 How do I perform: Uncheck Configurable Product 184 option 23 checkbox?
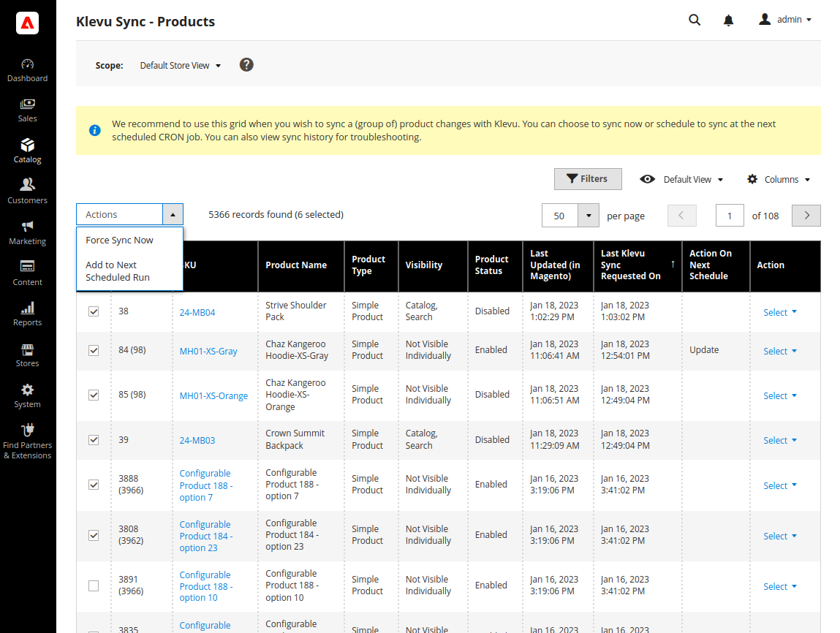click(x=94, y=535)
